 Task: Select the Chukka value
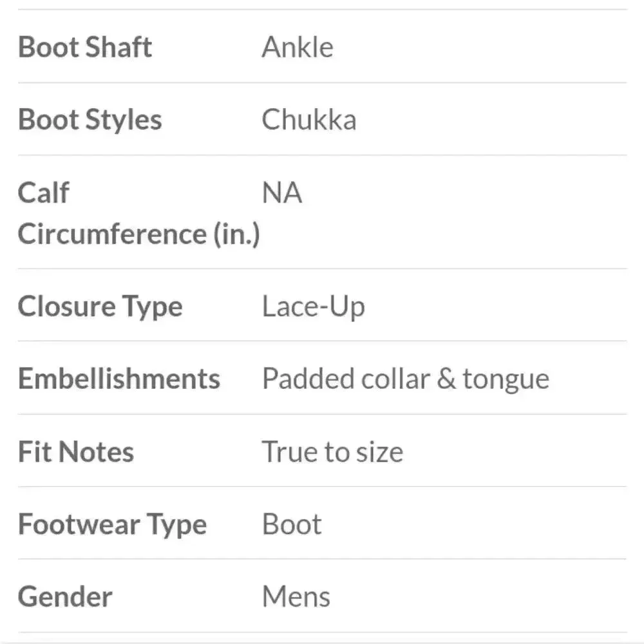click(x=308, y=120)
